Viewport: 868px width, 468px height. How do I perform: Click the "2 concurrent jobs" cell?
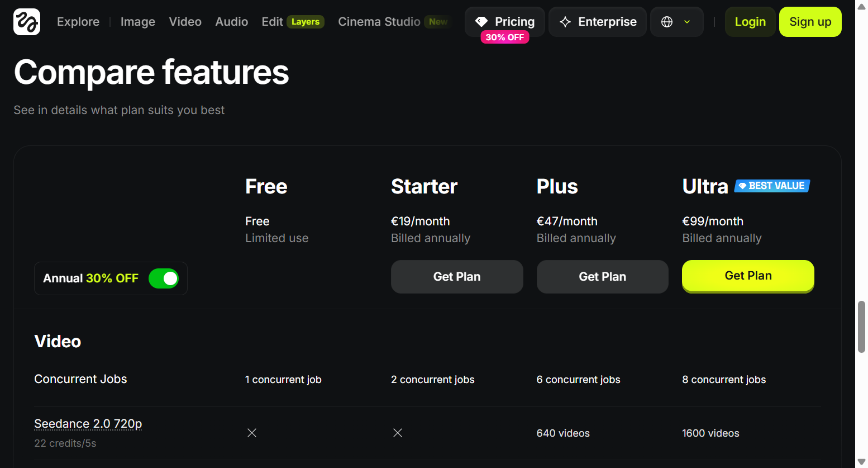click(433, 380)
